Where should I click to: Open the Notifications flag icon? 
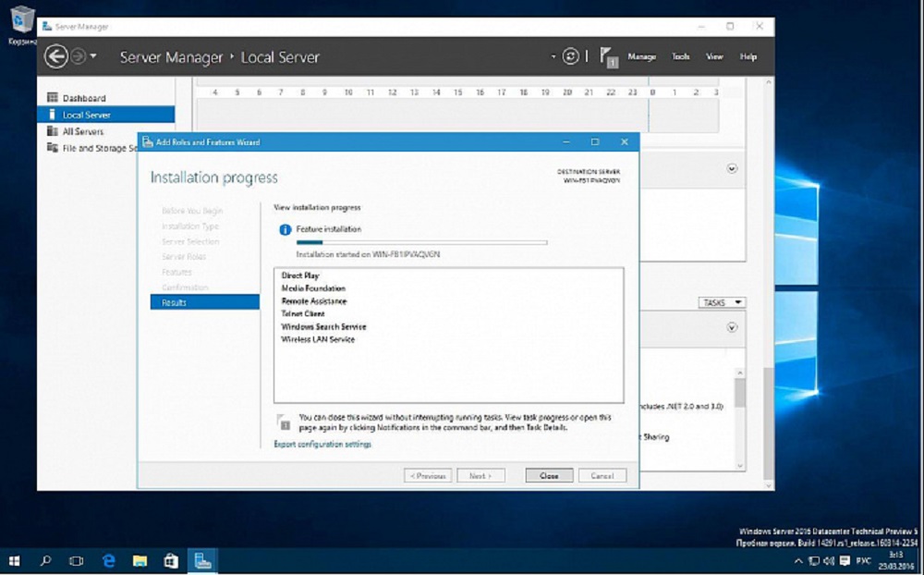click(x=608, y=57)
